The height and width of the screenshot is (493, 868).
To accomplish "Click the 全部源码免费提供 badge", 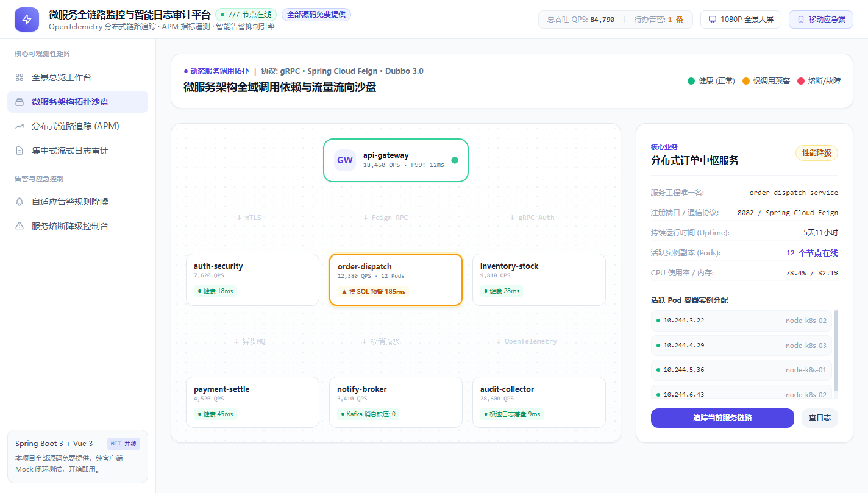I will click(316, 15).
